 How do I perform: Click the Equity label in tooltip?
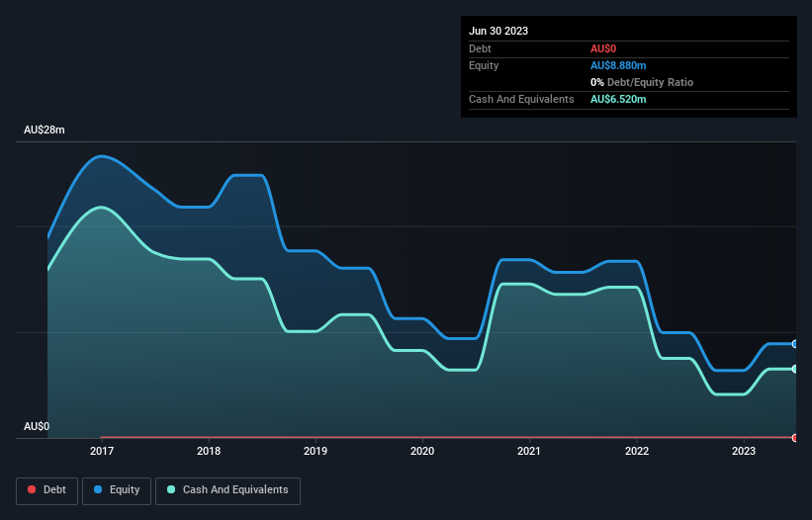[x=484, y=65]
